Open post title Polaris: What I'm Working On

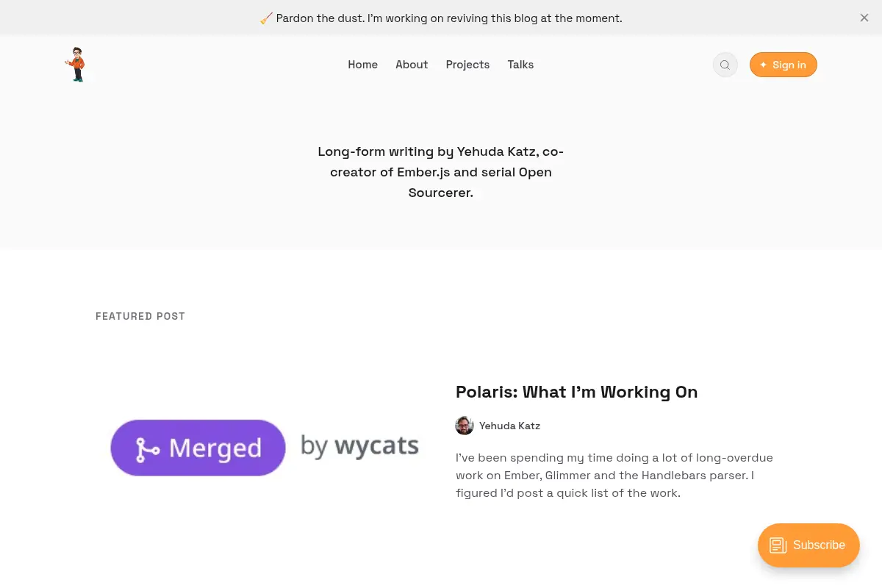[576, 392]
